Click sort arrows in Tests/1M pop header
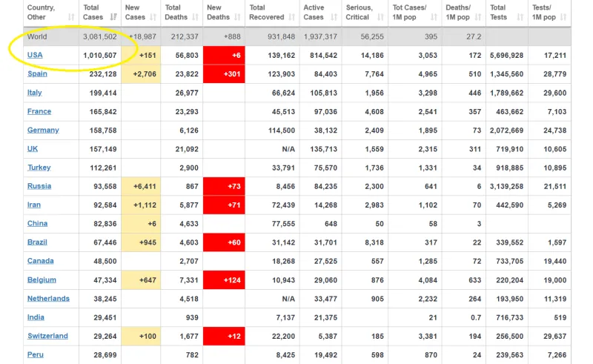This screenshot has width=593, height=364. pos(565,16)
